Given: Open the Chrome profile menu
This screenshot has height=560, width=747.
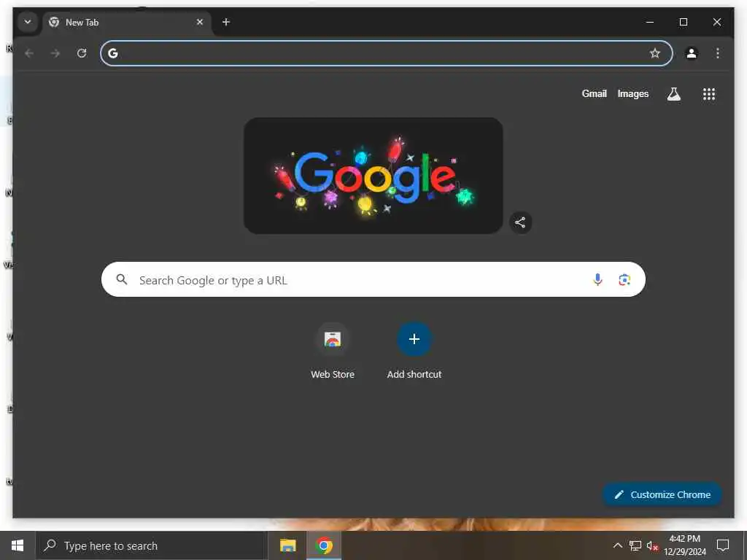Looking at the screenshot, I should tap(692, 53).
